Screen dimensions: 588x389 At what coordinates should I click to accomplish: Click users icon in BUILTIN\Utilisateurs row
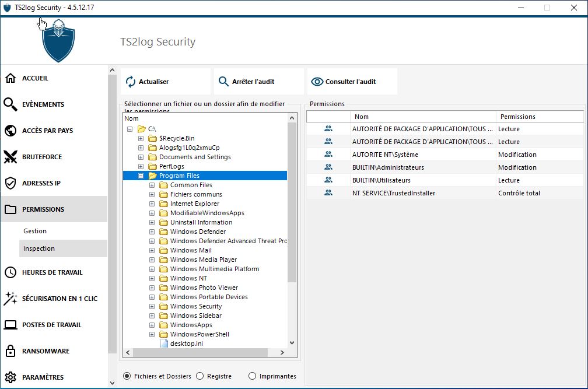tap(328, 180)
